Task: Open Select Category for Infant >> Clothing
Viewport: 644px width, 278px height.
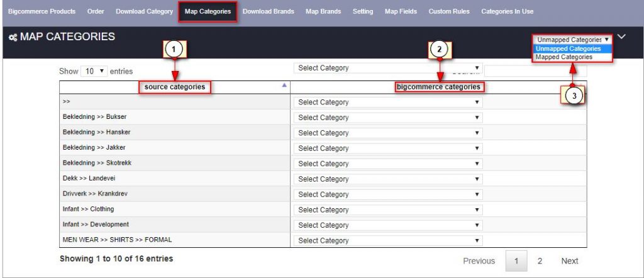Action: point(388,210)
